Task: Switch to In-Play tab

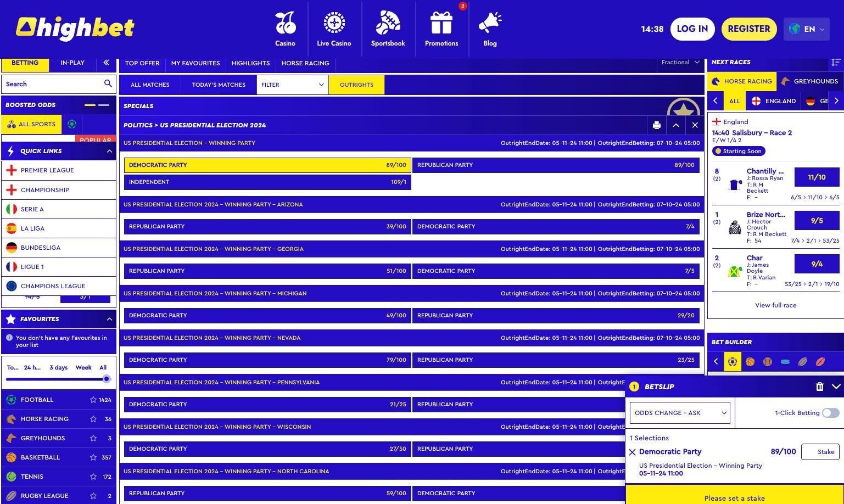Action: tap(72, 63)
